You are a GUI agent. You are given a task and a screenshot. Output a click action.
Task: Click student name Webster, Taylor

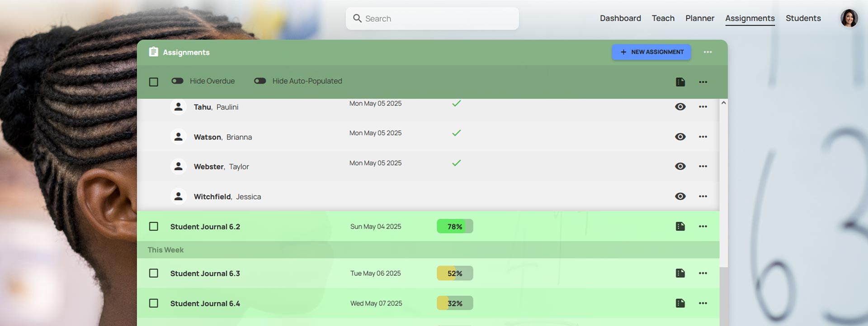(222, 167)
